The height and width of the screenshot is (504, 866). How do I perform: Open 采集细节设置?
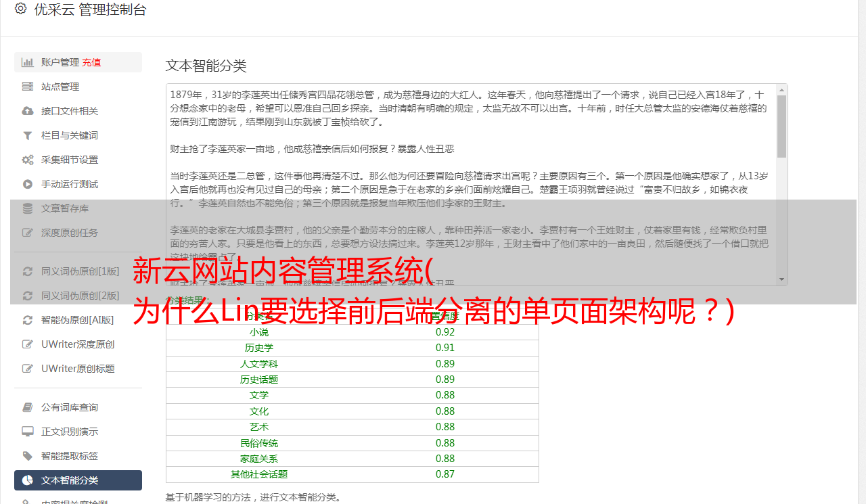tap(78, 160)
